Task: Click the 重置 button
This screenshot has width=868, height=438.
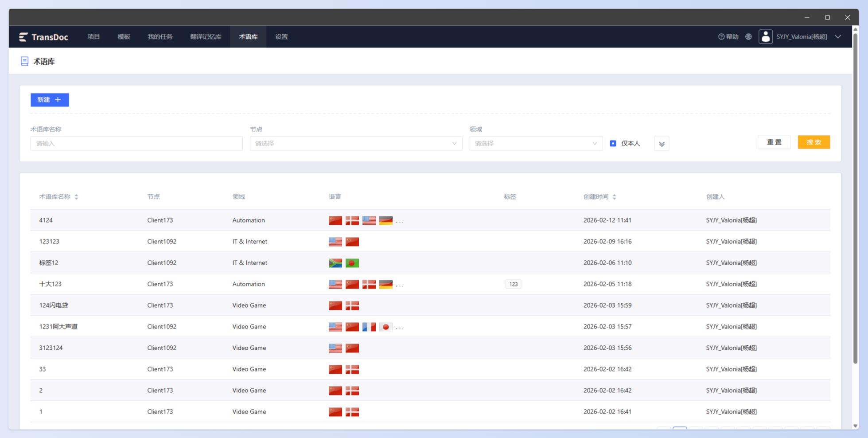Action: click(774, 142)
